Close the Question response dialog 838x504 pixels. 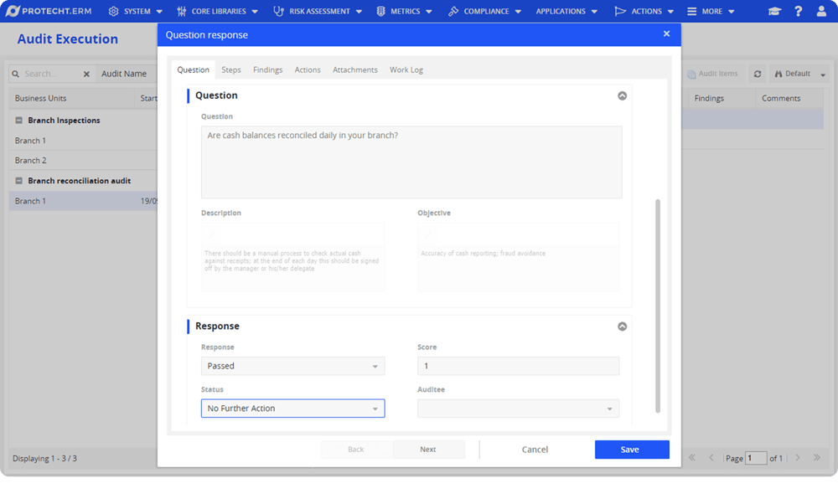pos(666,34)
